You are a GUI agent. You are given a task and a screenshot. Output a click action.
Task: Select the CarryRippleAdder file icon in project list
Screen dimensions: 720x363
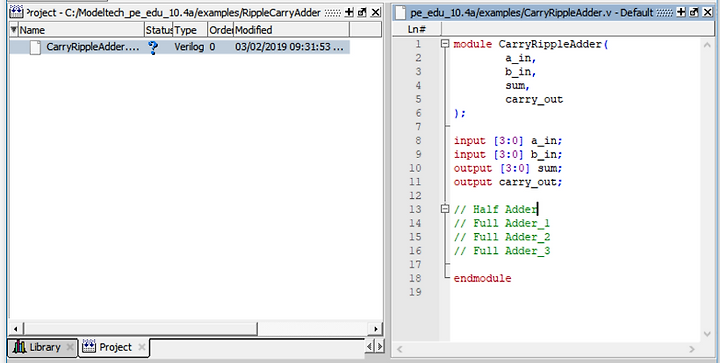click(x=35, y=47)
